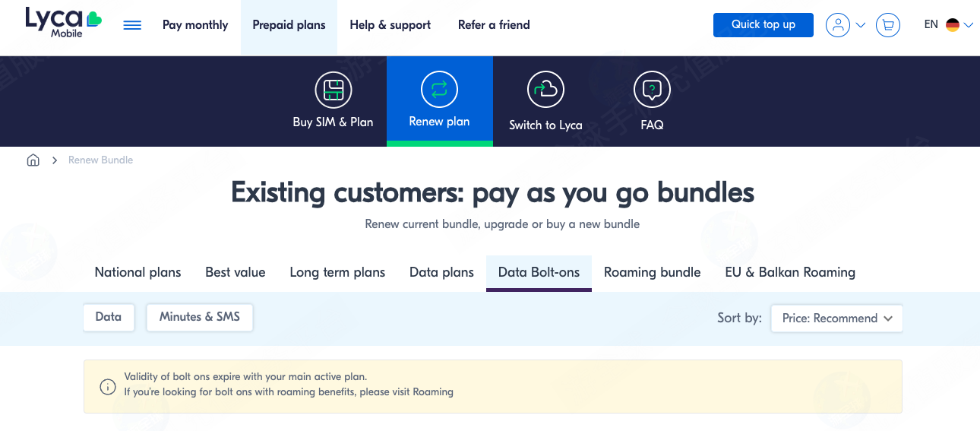Switch to the National plans tab
The image size is (980, 431).
[138, 272]
